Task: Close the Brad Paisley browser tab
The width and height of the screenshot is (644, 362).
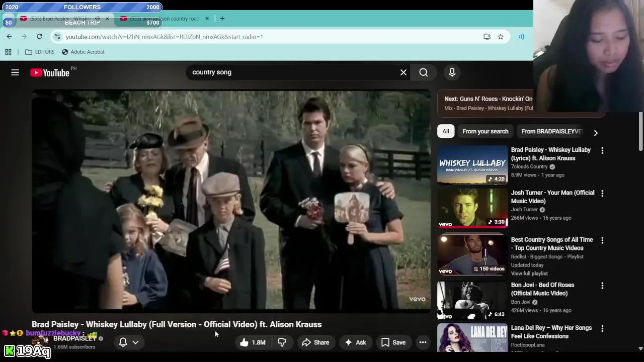Action: tap(107, 19)
